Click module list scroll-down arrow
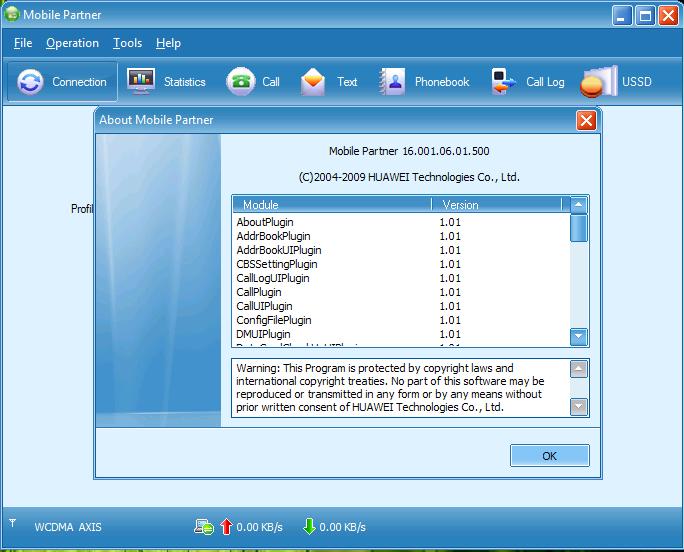The height and width of the screenshot is (552, 684). pyautogui.click(x=578, y=336)
